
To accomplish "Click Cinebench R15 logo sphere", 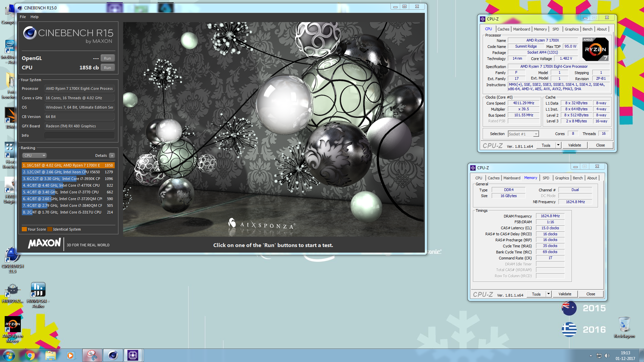I will coord(30,33).
